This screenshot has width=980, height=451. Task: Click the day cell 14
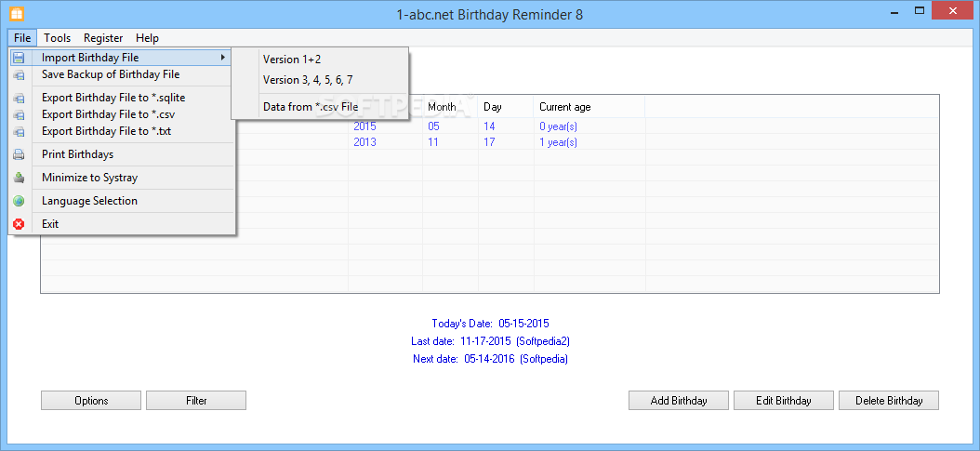click(x=489, y=126)
